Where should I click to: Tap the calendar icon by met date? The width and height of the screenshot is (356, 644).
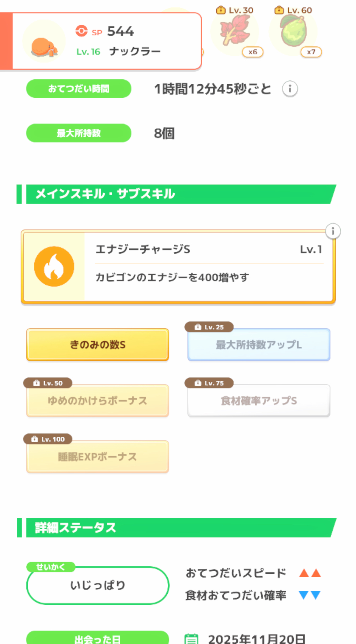click(x=191, y=639)
